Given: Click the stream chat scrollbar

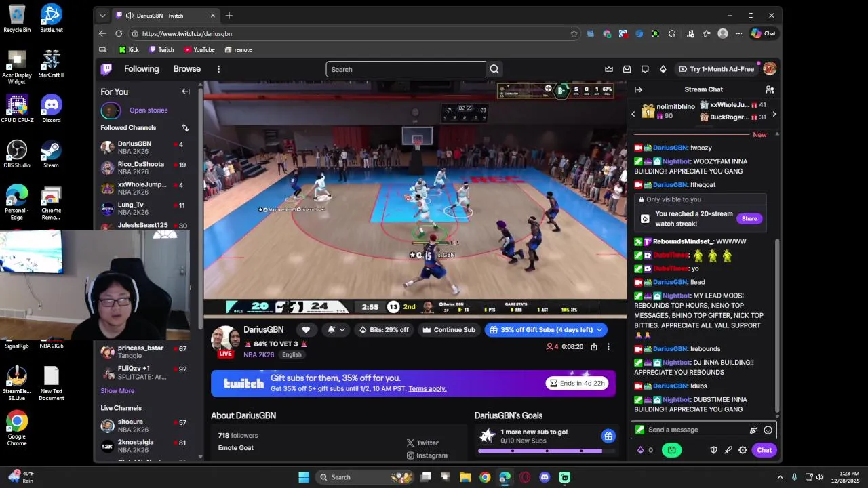Looking at the screenshot, I should (x=777, y=325).
